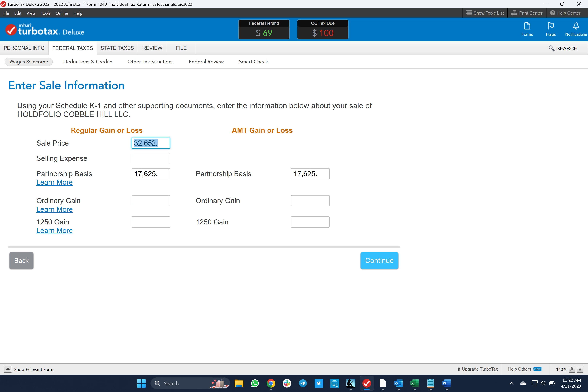588x392 pixels.
Task: Increase font size with larger A icon
Action: (x=572, y=369)
